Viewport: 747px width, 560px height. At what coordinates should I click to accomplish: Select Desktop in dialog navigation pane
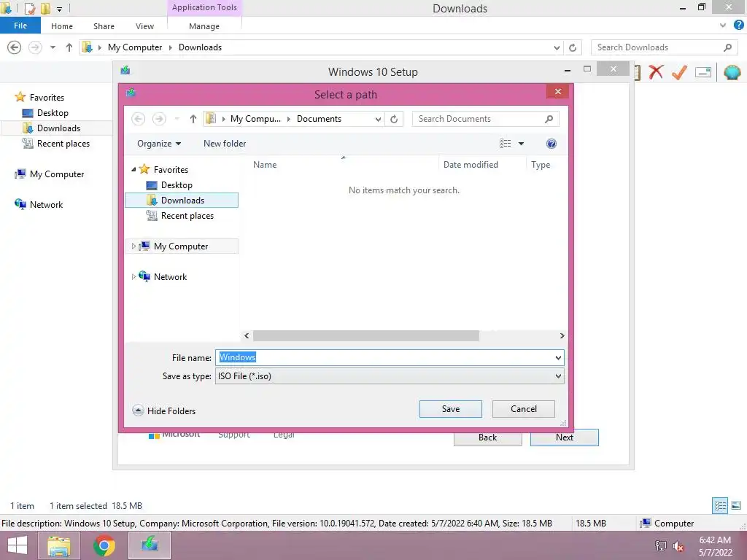click(177, 184)
